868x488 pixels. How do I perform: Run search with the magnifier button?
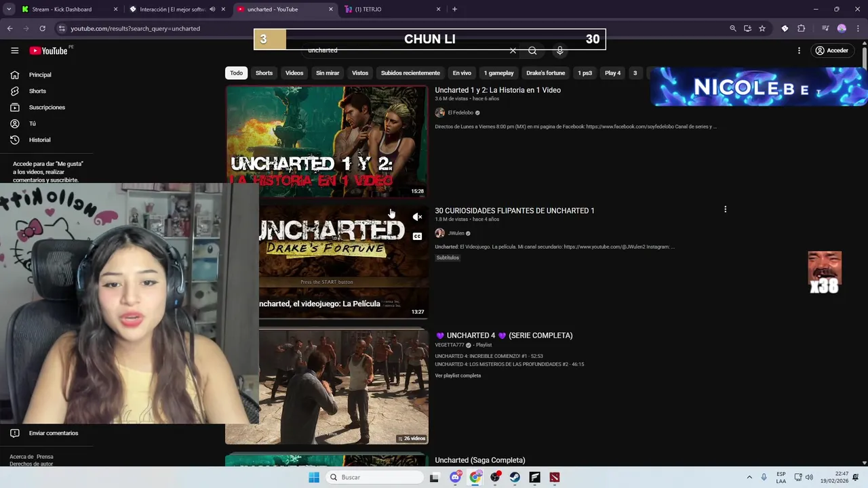[x=532, y=50]
